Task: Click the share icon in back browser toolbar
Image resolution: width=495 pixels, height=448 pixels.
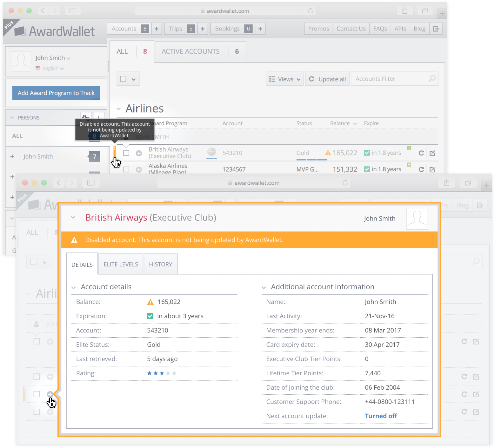Action: point(405,11)
